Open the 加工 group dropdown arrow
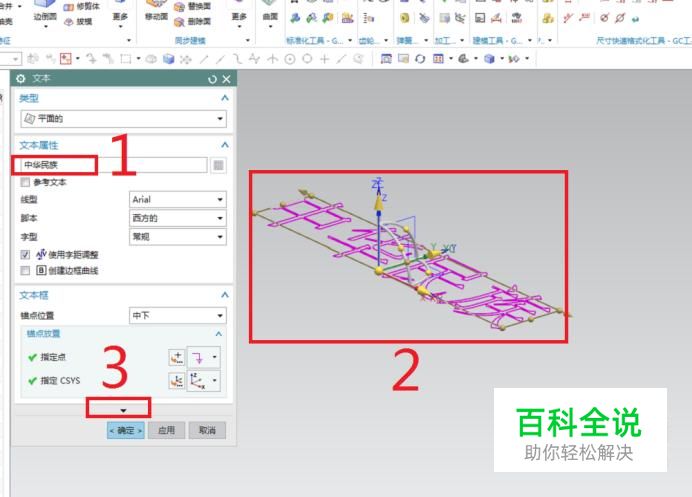This screenshot has height=497, width=692. pyautogui.click(x=462, y=41)
